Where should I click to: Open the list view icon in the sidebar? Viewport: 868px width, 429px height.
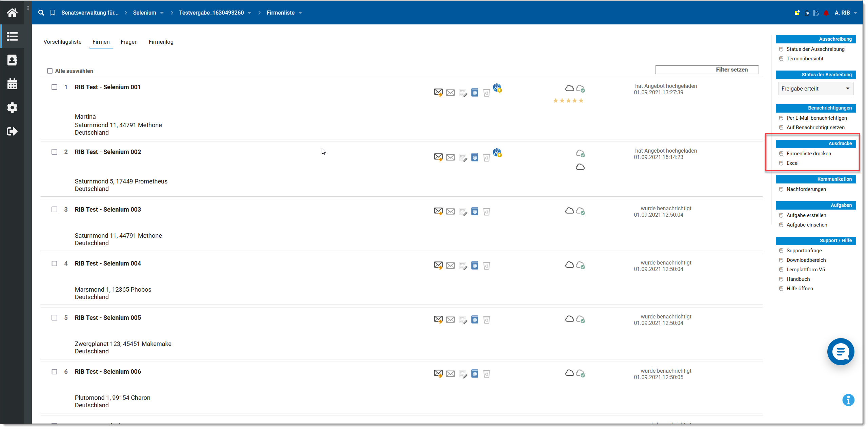coord(12,36)
